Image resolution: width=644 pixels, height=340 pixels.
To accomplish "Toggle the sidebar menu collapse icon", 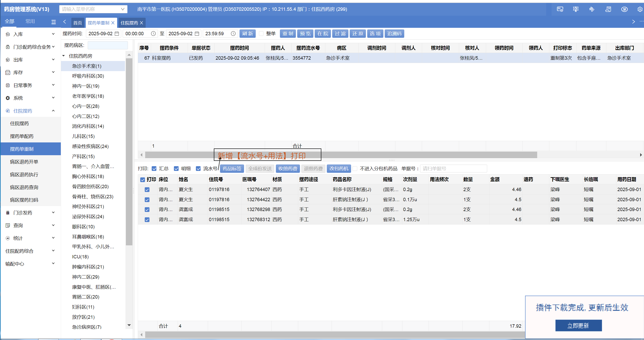I will coord(53,22).
